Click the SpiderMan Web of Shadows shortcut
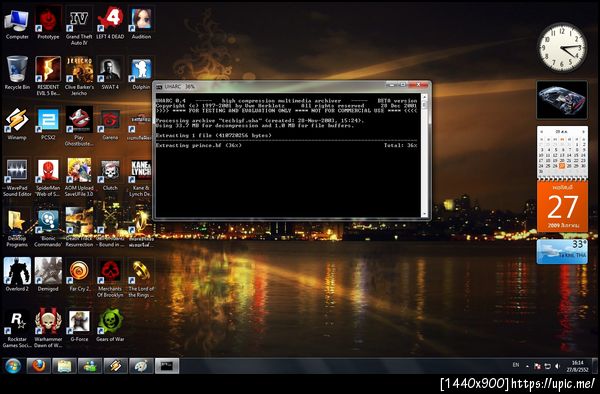 pyautogui.click(x=48, y=177)
